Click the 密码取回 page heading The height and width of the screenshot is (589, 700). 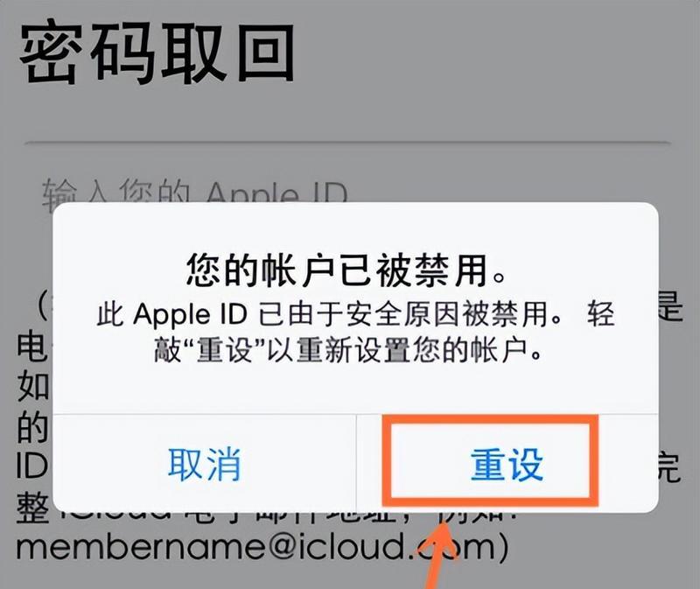[157, 53]
